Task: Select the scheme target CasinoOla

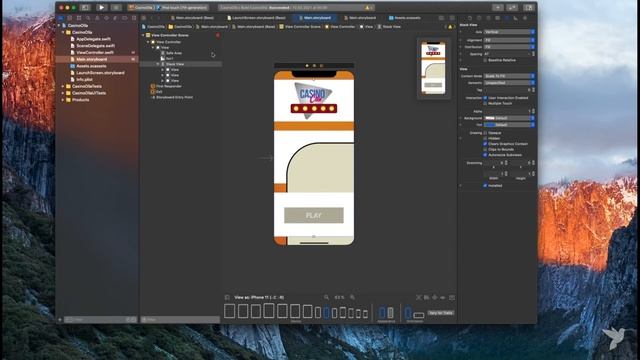Action: pyautogui.click(x=141, y=7)
